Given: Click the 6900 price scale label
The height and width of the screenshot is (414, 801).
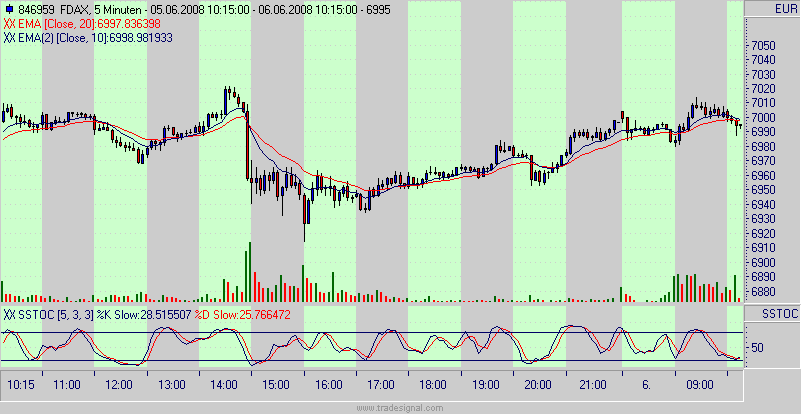Looking at the screenshot, I should point(763,263).
